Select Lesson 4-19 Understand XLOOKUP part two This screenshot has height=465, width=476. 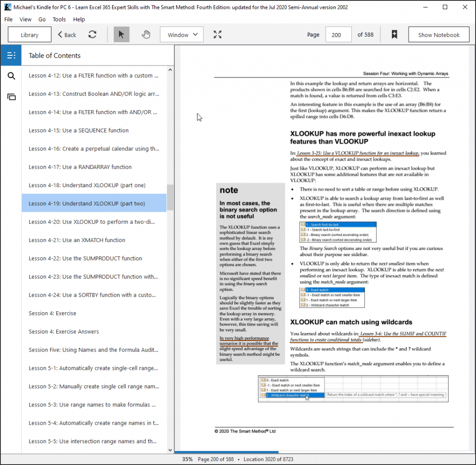[x=94, y=203]
